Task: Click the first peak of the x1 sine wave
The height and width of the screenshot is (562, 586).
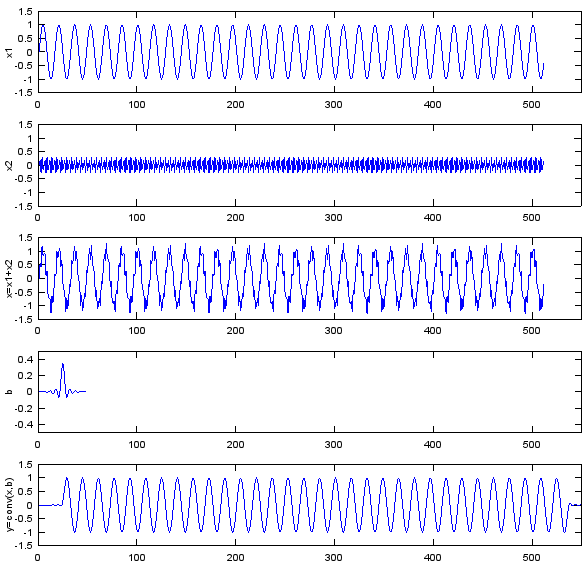Action: [43, 25]
